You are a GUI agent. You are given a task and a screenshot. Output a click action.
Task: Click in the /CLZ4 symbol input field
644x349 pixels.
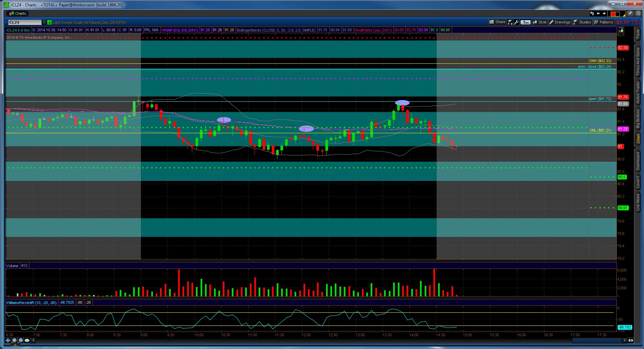pyautogui.click(x=24, y=22)
